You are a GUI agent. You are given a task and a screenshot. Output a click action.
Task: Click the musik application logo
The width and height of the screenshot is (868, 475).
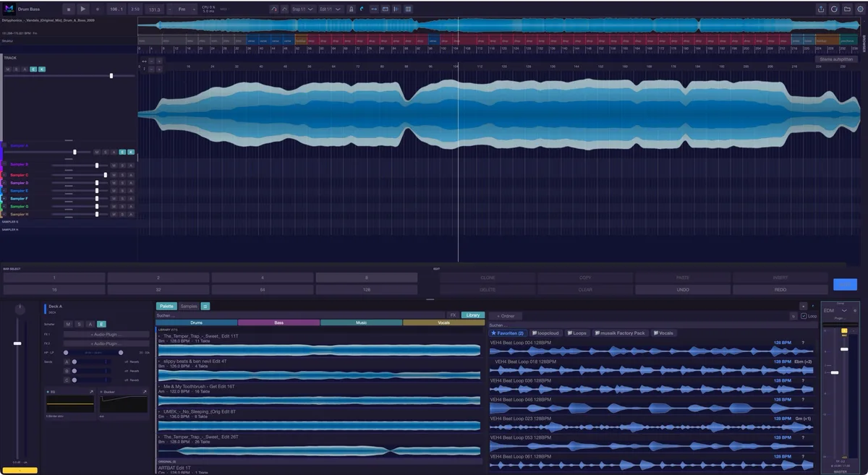[9, 9]
